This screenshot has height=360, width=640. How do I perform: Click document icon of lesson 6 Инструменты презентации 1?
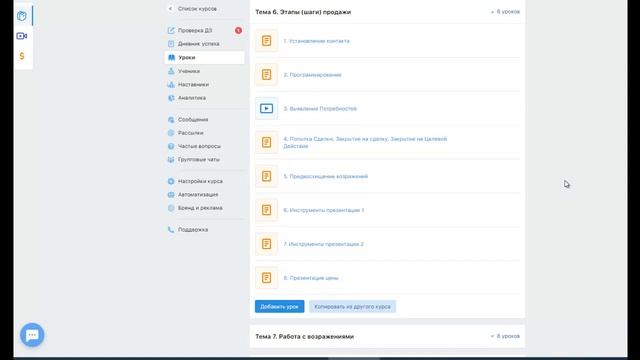click(x=267, y=210)
